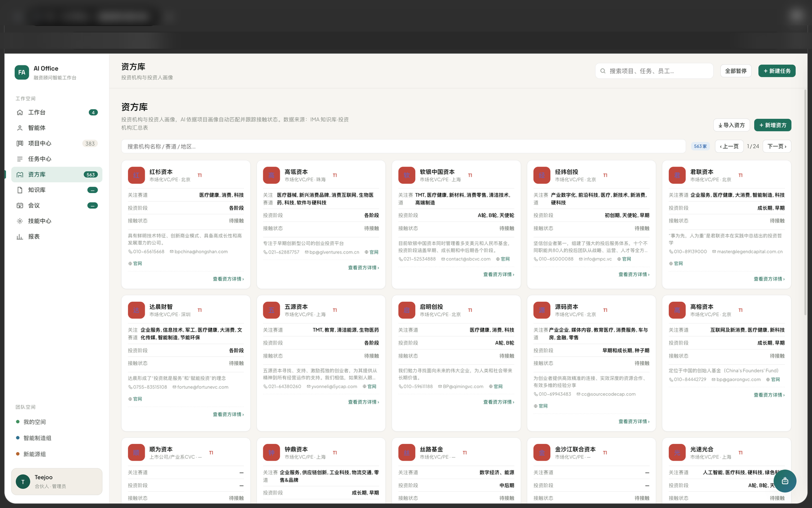Click the 导入资方 button
This screenshot has width=812, height=508.
[x=731, y=125]
